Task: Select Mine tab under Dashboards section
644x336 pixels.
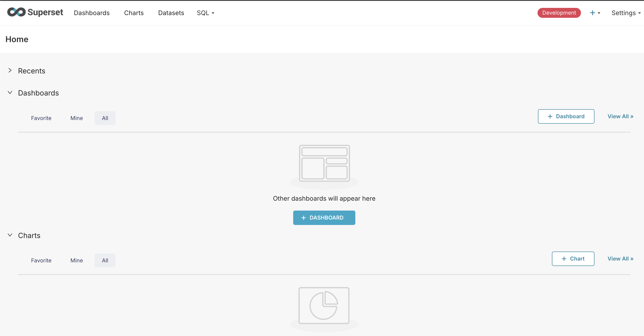Action: [77, 118]
